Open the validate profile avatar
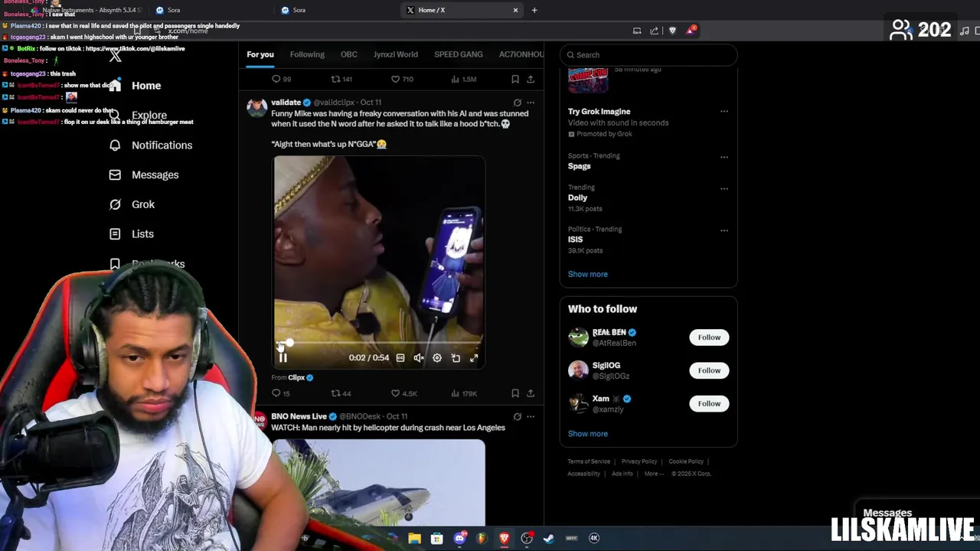Viewport: 980px width, 551px height. tap(256, 107)
